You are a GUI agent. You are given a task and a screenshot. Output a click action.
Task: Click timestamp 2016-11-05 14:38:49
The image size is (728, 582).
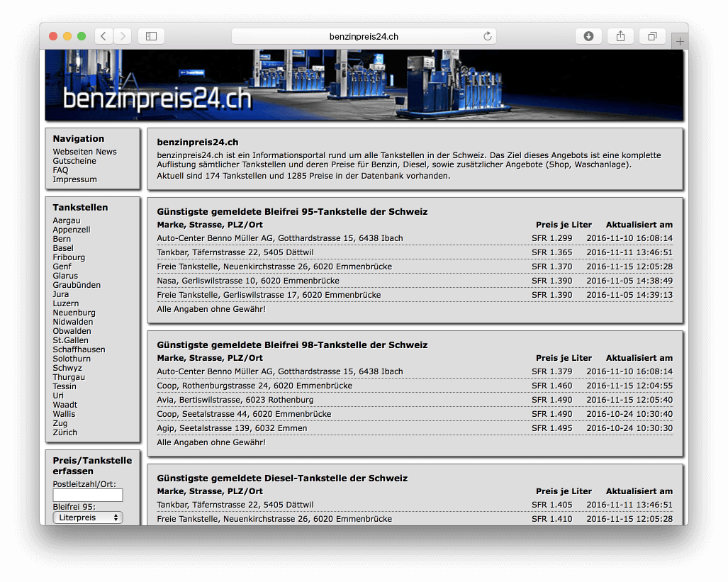[629, 281]
